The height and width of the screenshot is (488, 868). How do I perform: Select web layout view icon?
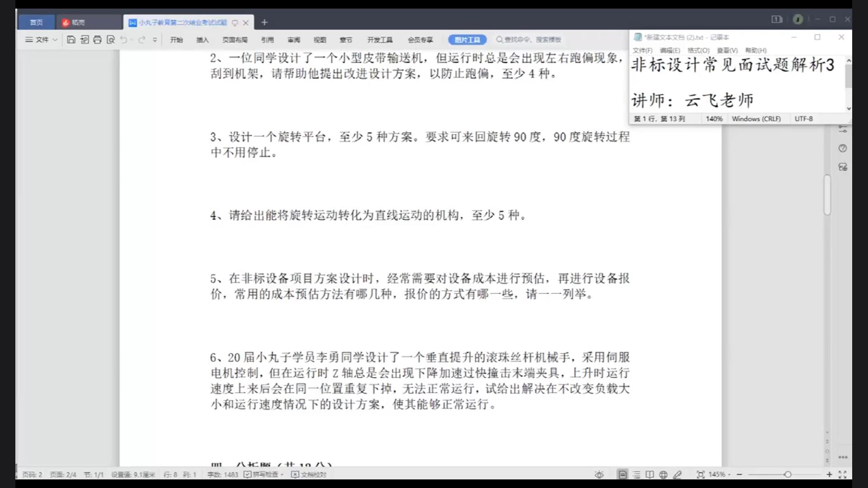pos(663,474)
